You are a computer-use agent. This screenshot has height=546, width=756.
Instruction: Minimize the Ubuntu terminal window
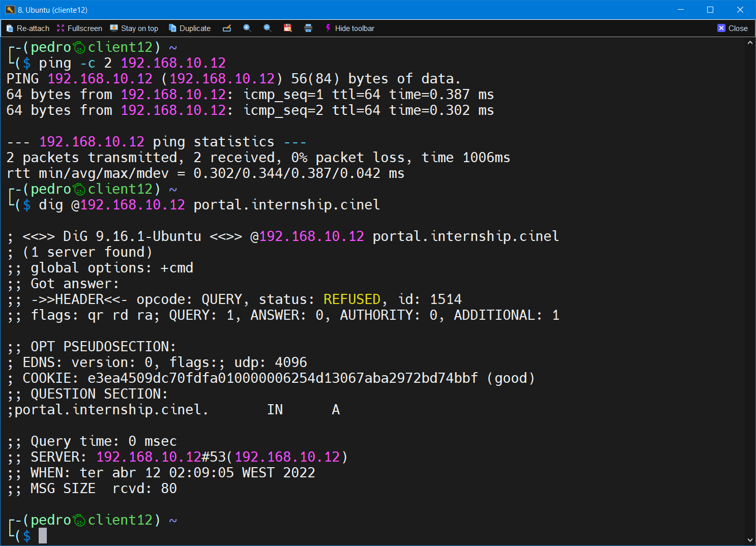(681, 10)
